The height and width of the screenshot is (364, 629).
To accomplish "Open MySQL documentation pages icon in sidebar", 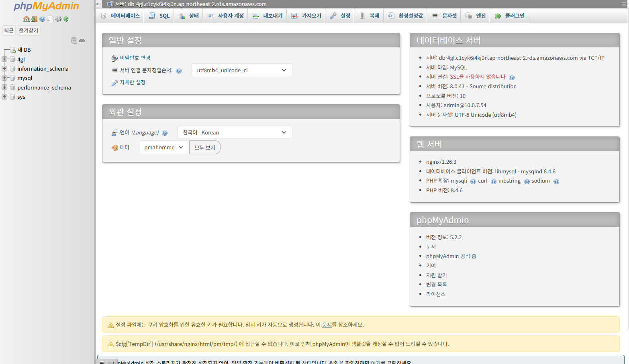I will click(x=50, y=19).
